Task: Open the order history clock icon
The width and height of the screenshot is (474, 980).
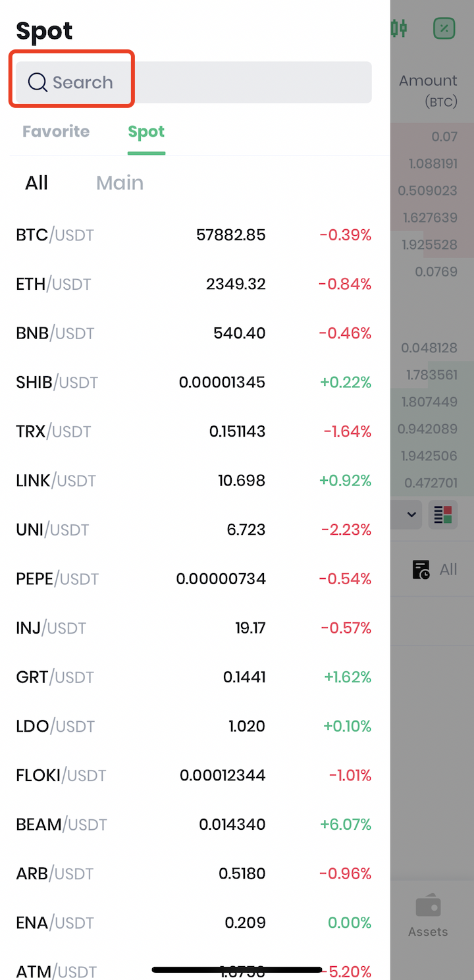Action: pyautogui.click(x=421, y=570)
